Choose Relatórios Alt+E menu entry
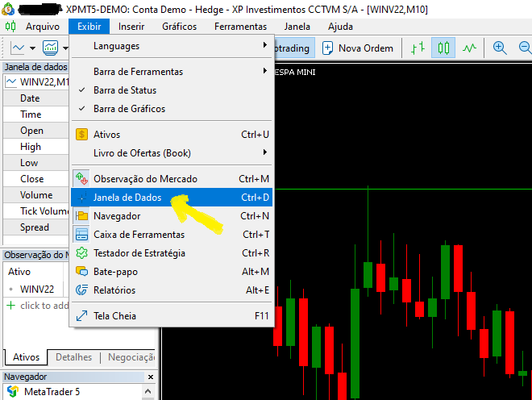Viewport: 532px width, 400px height. [x=172, y=290]
